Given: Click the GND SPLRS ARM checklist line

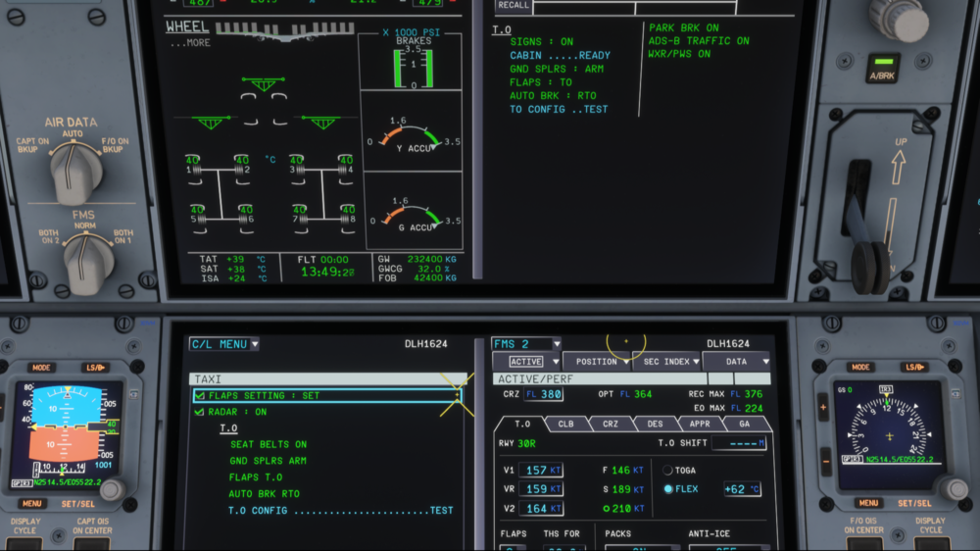Looking at the screenshot, I should pyautogui.click(x=269, y=461).
